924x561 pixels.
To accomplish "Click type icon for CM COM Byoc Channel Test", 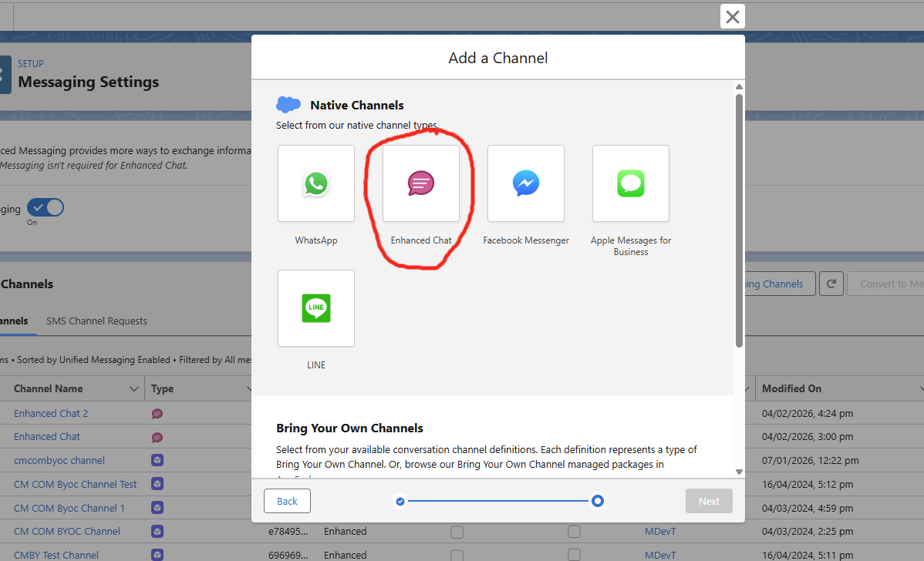I will click(157, 484).
